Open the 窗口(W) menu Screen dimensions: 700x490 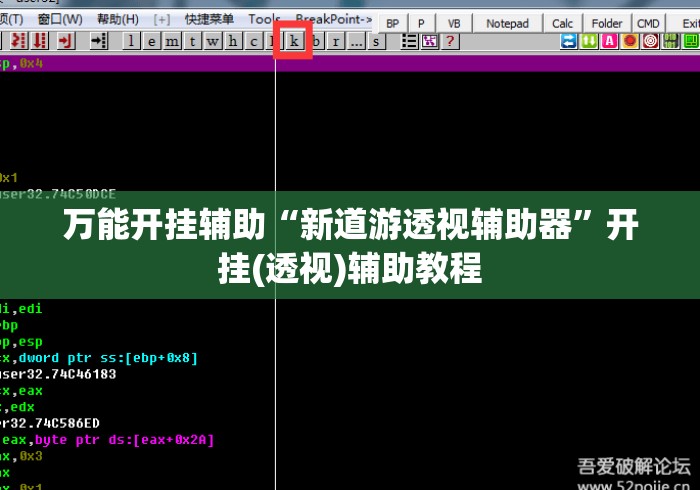coord(60,19)
